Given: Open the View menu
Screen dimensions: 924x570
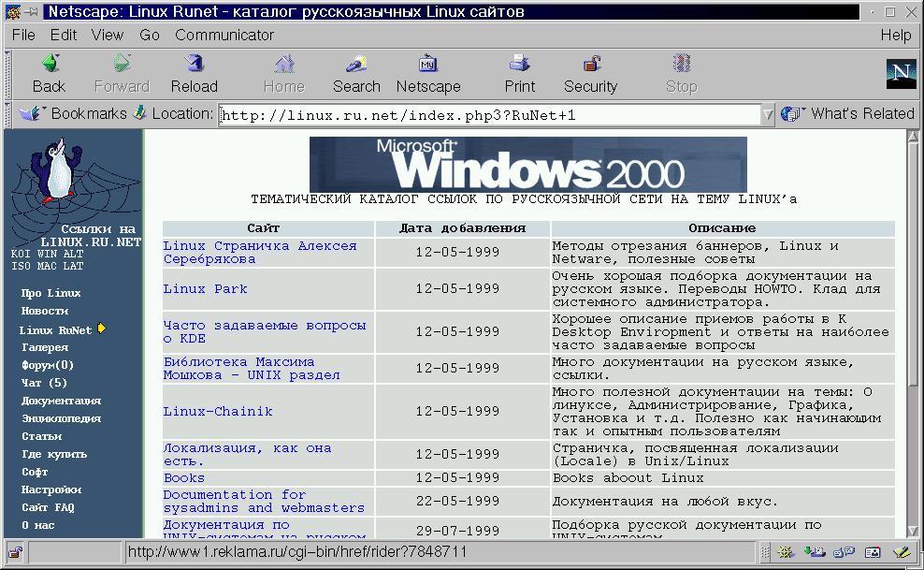Looking at the screenshot, I should [x=108, y=35].
